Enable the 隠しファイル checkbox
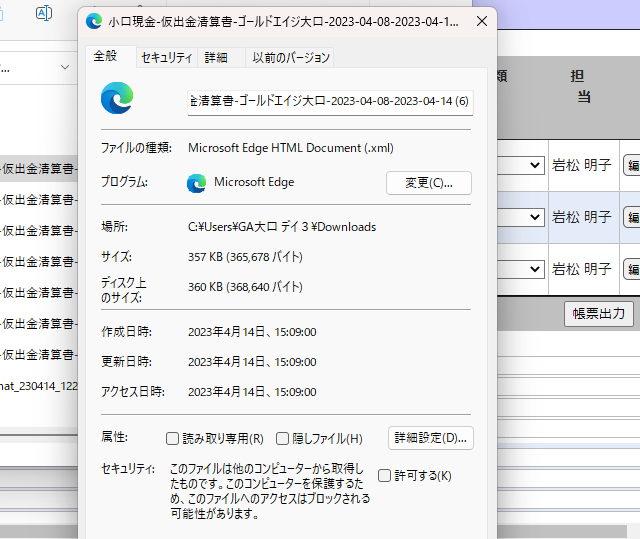This screenshot has width=640, height=539. 283,438
